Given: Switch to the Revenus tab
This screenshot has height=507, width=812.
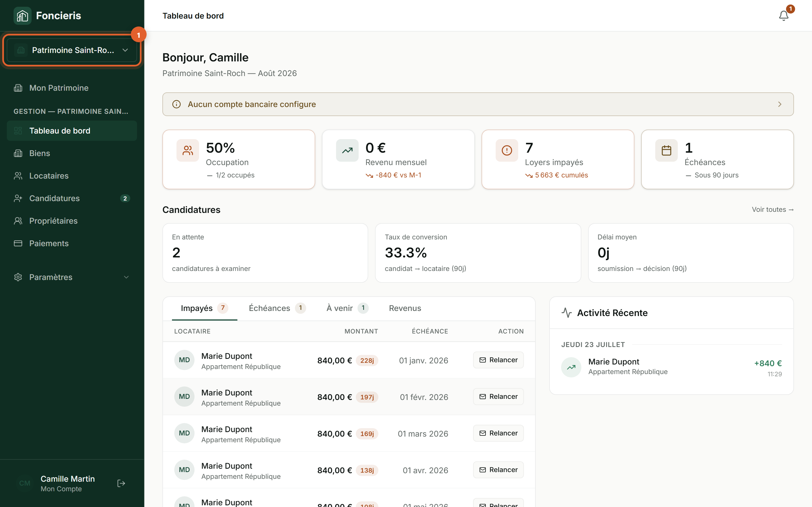Looking at the screenshot, I should [405, 308].
